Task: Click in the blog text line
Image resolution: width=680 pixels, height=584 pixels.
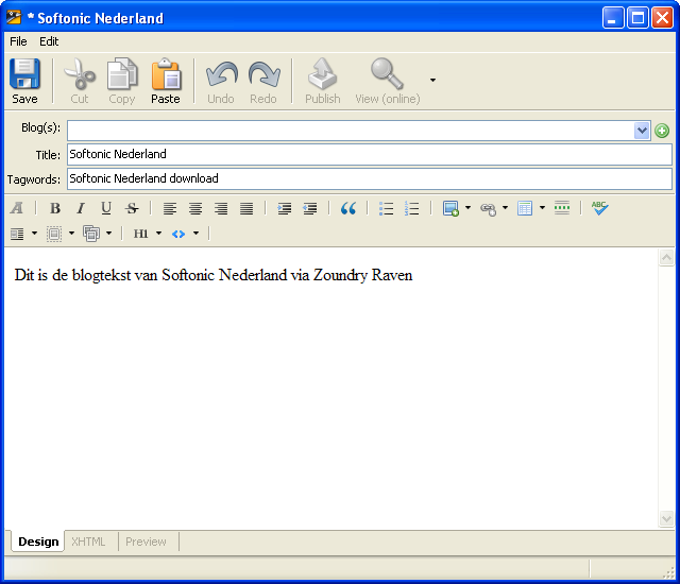Action: pos(213,275)
